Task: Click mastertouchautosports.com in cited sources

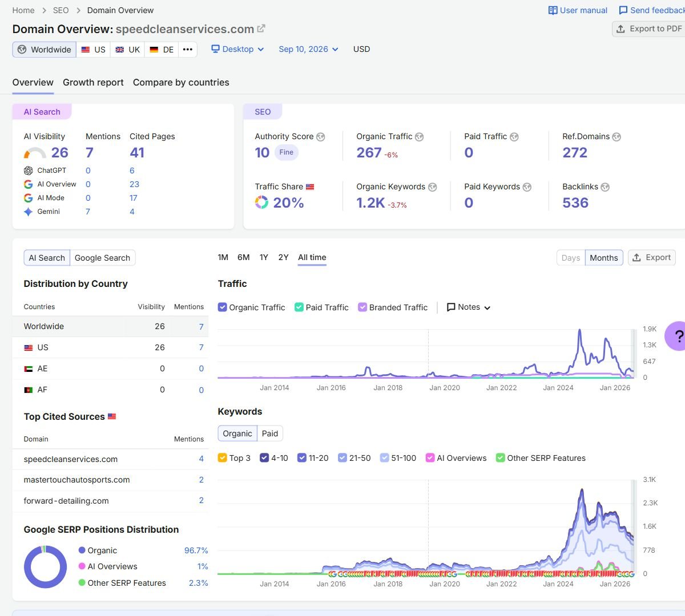Action: [x=76, y=480]
